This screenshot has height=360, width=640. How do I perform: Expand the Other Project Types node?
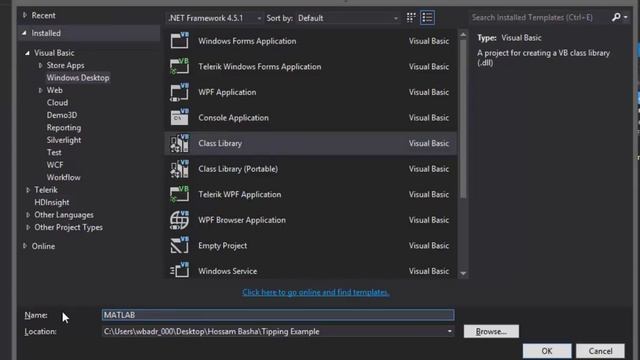click(x=28, y=227)
